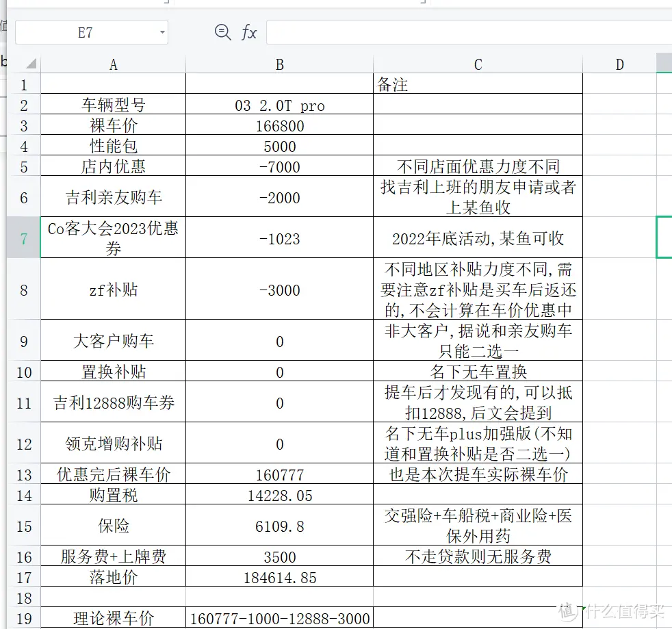Click cell value 14228.05
This screenshot has height=629, width=672.
(x=279, y=494)
